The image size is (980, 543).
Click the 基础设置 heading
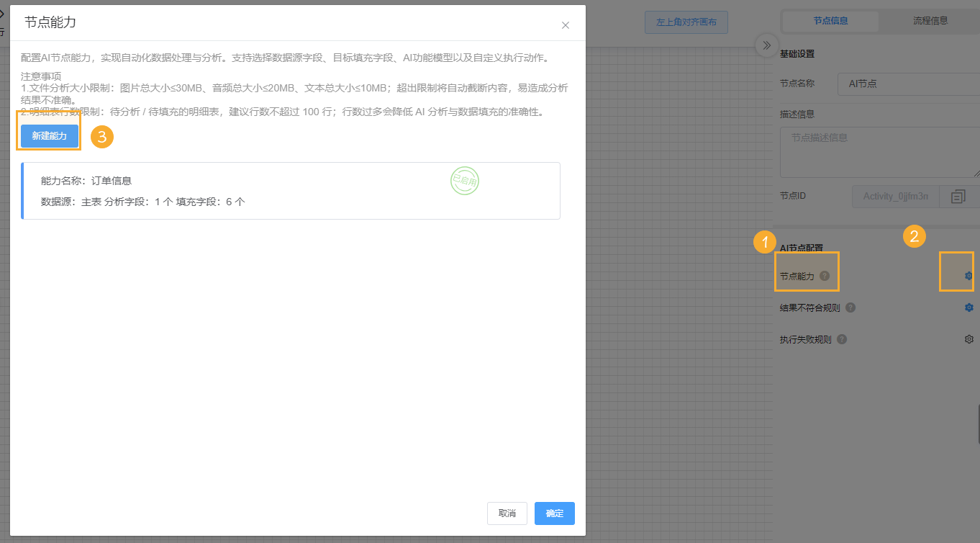click(x=797, y=54)
